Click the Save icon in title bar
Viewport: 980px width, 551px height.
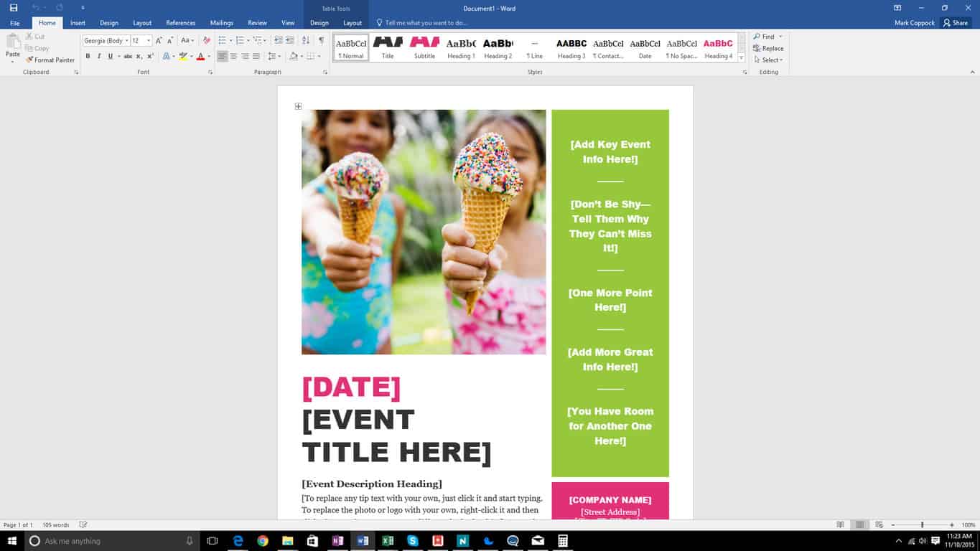(x=13, y=8)
